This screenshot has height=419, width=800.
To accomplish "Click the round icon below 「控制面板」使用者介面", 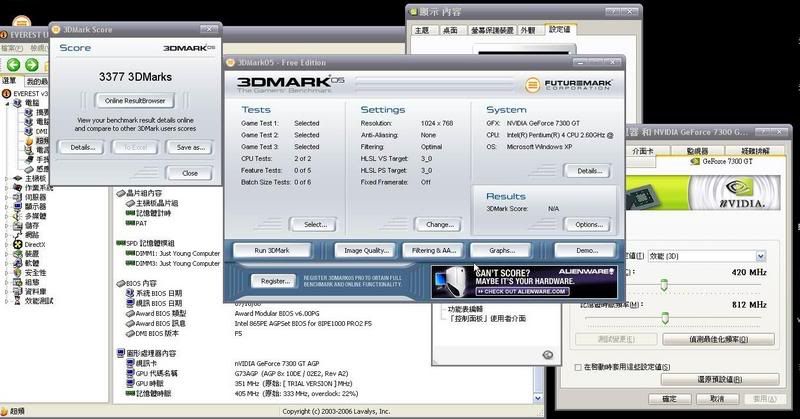I will 547,355.
